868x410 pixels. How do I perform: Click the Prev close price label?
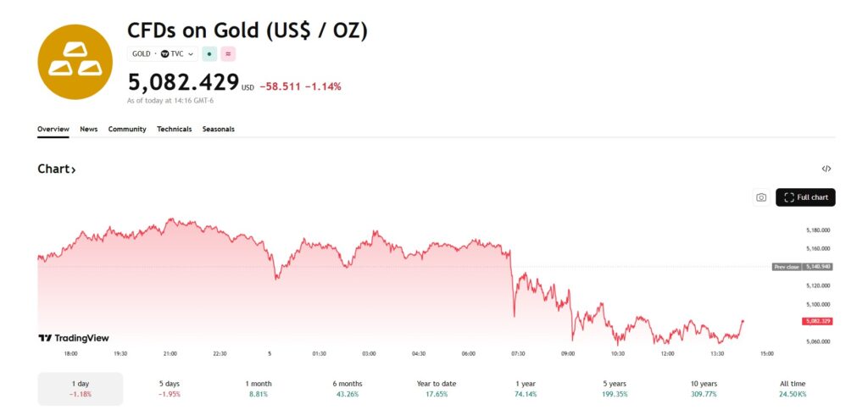coord(802,267)
